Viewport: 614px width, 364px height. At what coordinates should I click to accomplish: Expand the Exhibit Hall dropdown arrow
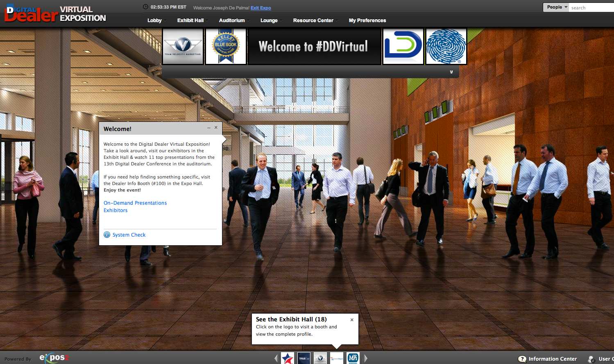(207, 20)
